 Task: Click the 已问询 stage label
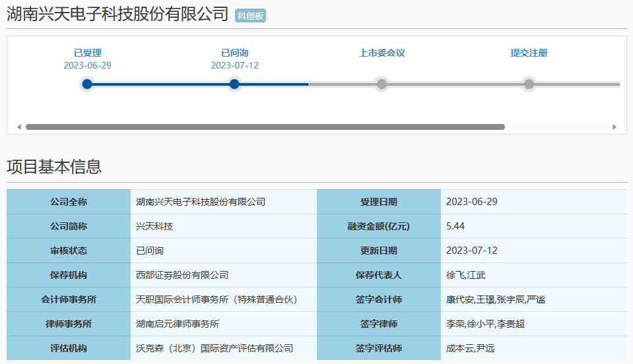click(234, 53)
